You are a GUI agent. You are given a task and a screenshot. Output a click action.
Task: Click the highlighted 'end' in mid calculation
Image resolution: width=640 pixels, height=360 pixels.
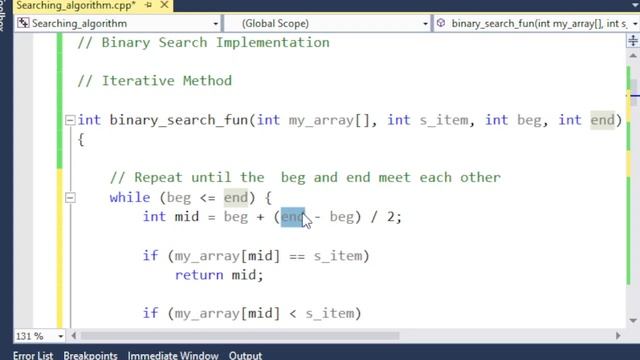point(293,217)
